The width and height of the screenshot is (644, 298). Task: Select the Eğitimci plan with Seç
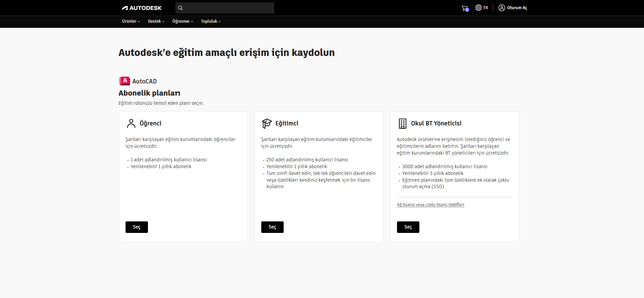coord(272,227)
